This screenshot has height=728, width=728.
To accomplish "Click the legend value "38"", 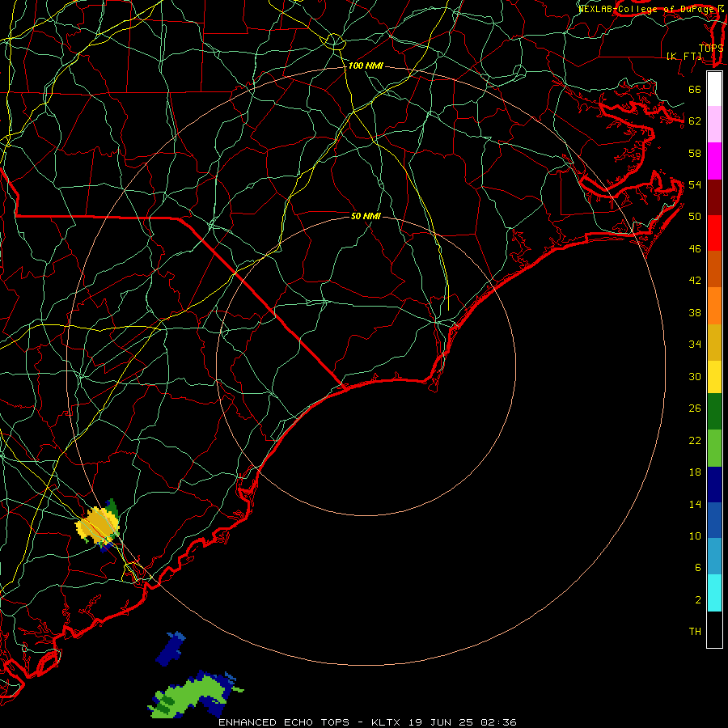I will pos(695,312).
